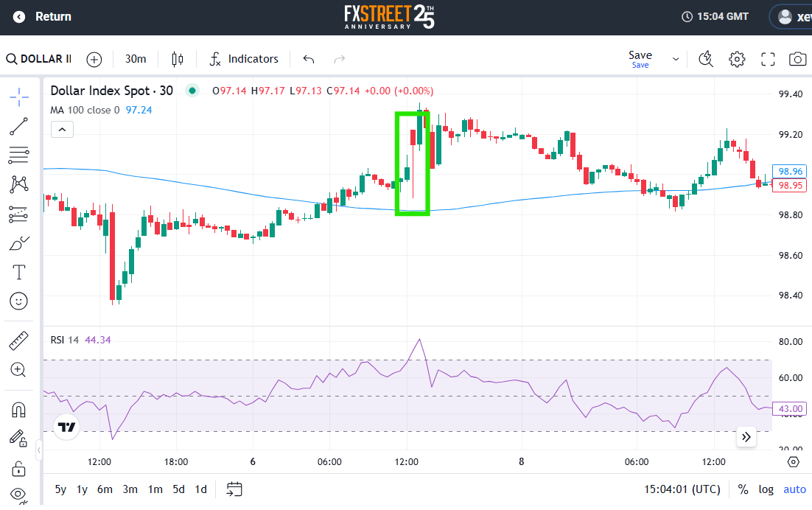This screenshot has height=510, width=812.
Task: Click the Return button
Action: [43, 17]
